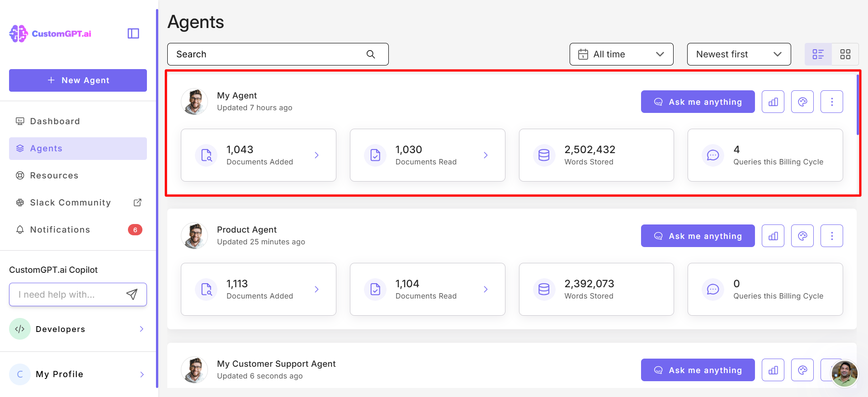Click the chat bubble icon on 0 Queries card

click(713, 290)
